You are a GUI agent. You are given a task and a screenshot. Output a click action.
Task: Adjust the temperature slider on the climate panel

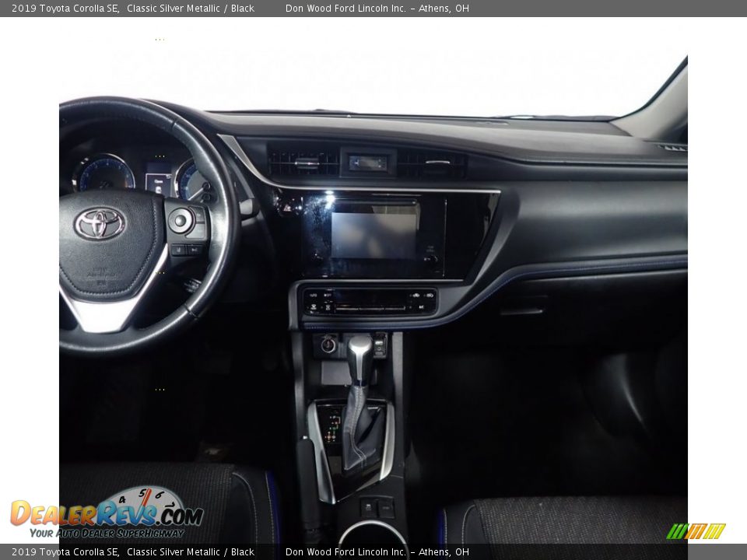click(372, 307)
